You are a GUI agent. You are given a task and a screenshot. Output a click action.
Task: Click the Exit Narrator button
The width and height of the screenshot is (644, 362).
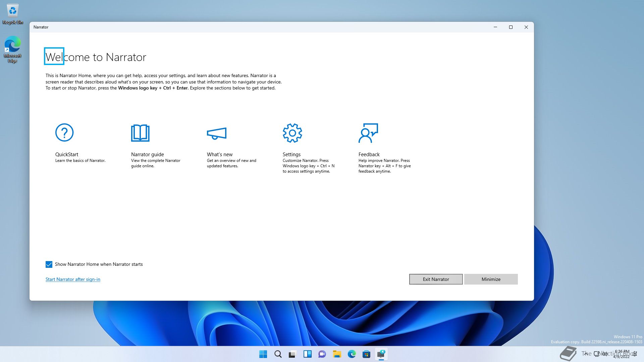pyautogui.click(x=436, y=279)
